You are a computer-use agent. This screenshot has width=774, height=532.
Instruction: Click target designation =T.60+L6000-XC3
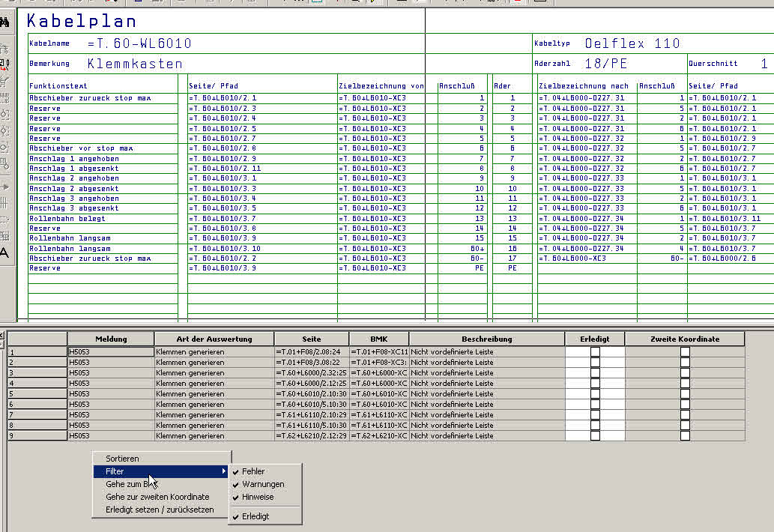[x=572, y=259]
